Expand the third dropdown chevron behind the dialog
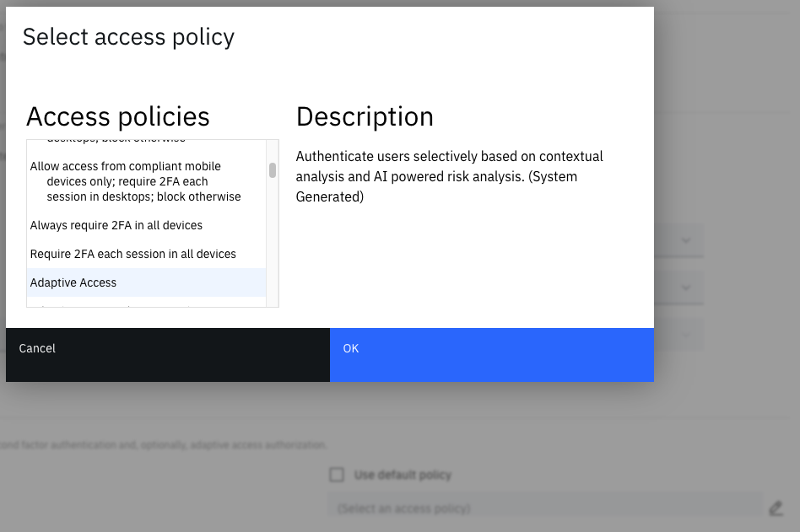Screen dimensions: 800x532 (686, 335)
